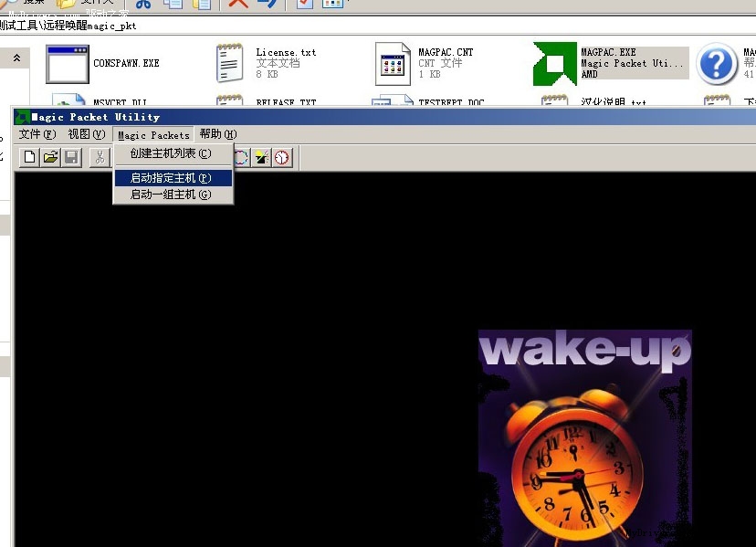Screen dimensions: 756x547
Task: Click the Cut scissors toolbar icon in Magic Packet Utility
Action: pos(100,157)
